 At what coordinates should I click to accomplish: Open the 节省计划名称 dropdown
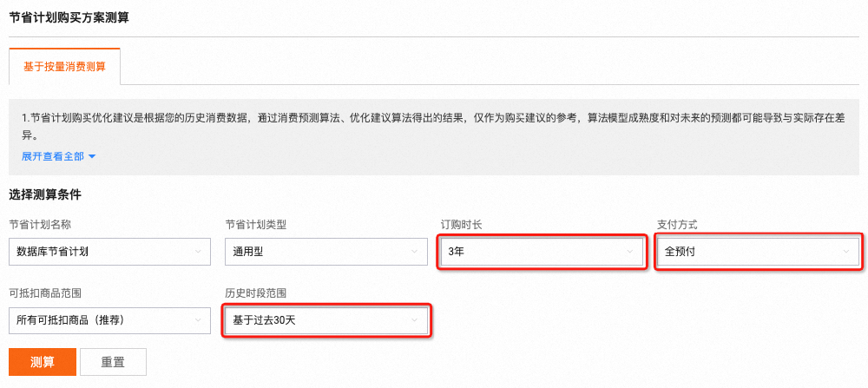[100, 252]
